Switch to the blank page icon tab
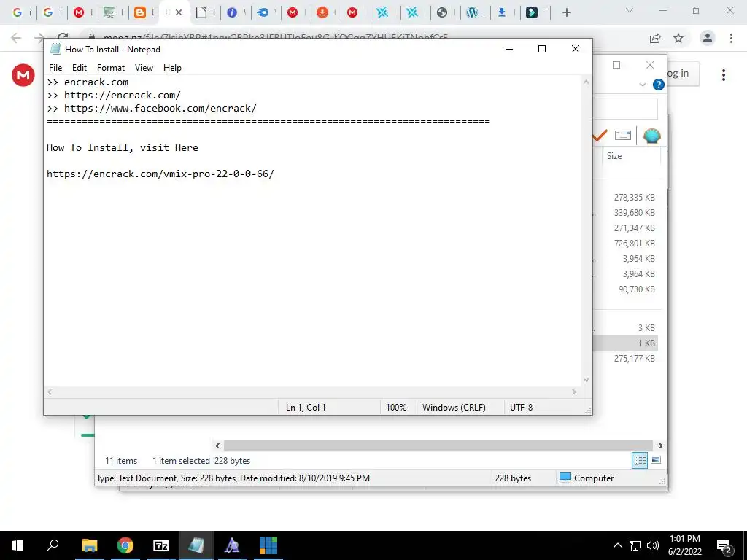Viewport: 747px width, 560px height. click(201, 12)
